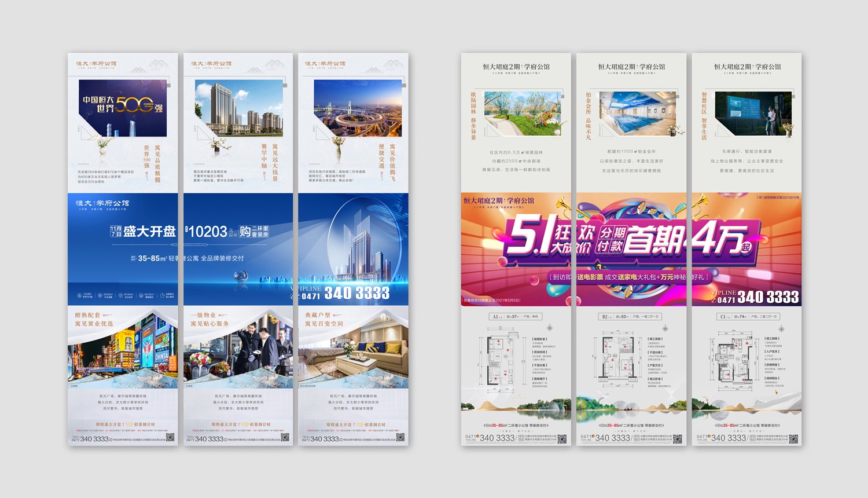The width and height of the screenshot is (868, 498).
Task: Open the garden landscape photo
Action: (x=522, y=113)
